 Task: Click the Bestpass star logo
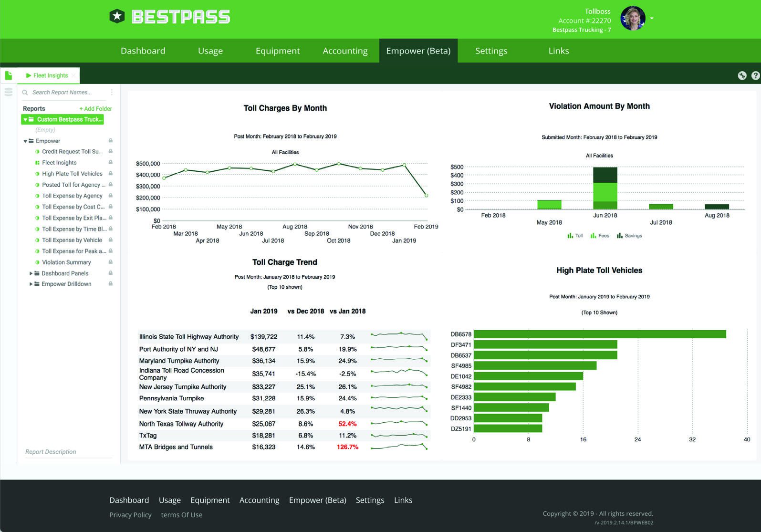tap(117, 17)
